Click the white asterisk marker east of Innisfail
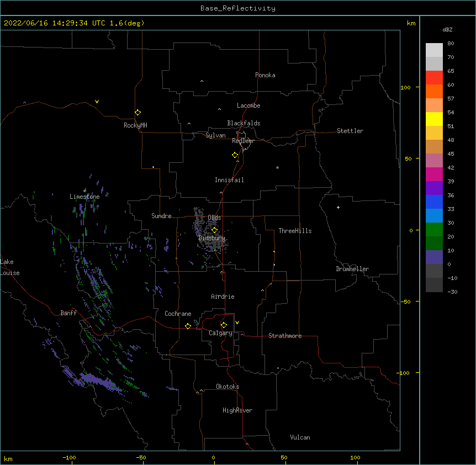The width and height of the screenshot is (476, 465). tap(277, 167)
